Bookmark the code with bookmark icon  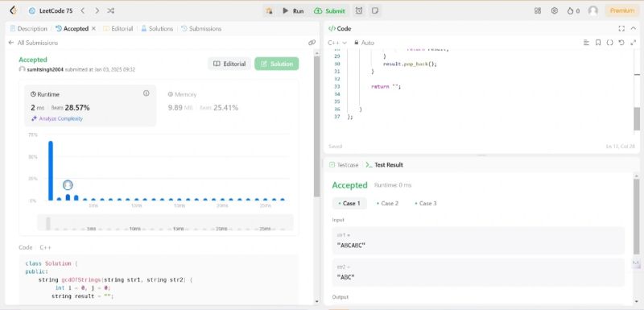pyautogui.click(x=598, y=43)
